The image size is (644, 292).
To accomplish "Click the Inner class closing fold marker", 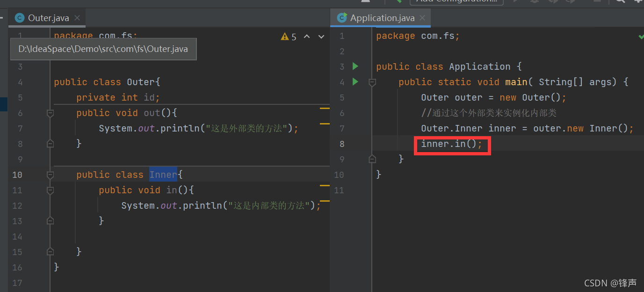I will point(51,252).
